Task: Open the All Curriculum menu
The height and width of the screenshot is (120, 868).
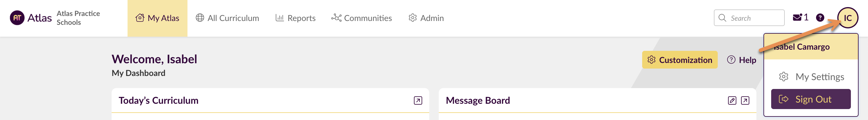Action: tap(227, 18)
